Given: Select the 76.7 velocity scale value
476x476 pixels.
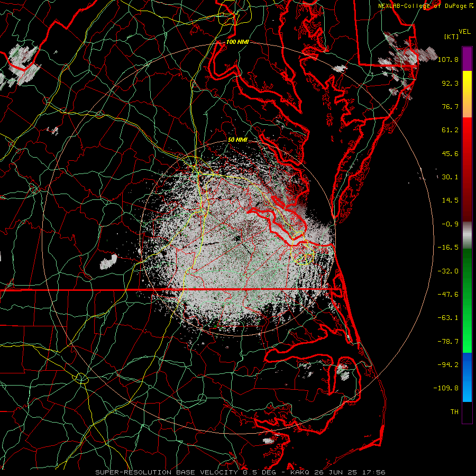Looking at the screenshot, I should point(450,106).
